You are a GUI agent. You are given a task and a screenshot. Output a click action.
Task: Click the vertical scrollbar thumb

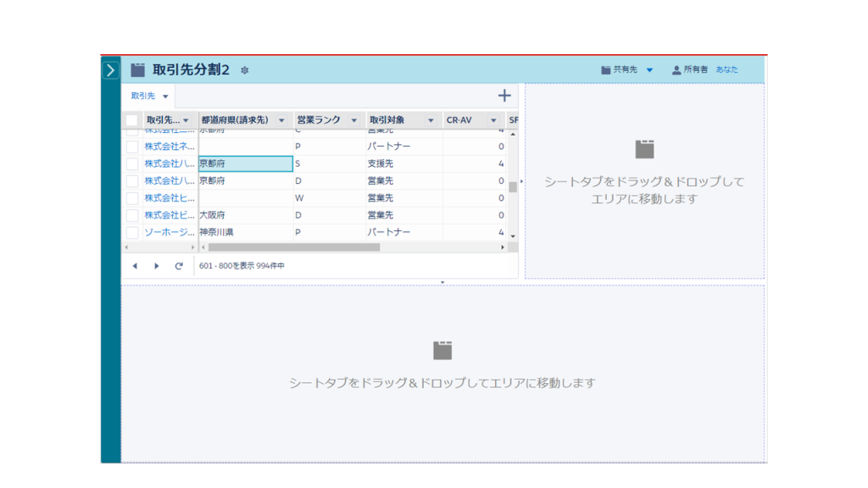513,187
